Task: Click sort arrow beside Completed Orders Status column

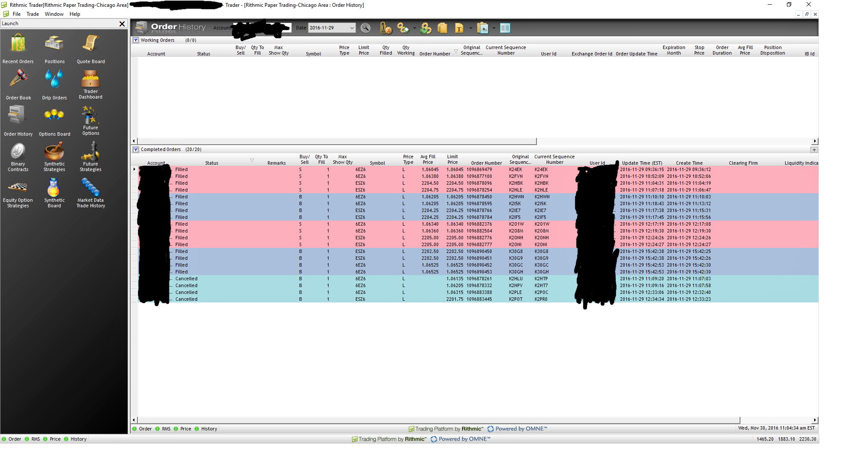Action: [252, 160]
